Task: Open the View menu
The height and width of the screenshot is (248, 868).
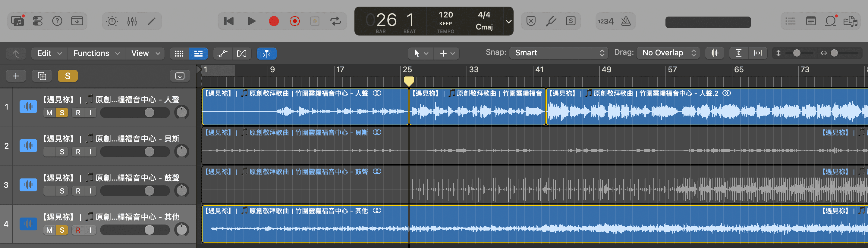Action: (x=145, y=53)
